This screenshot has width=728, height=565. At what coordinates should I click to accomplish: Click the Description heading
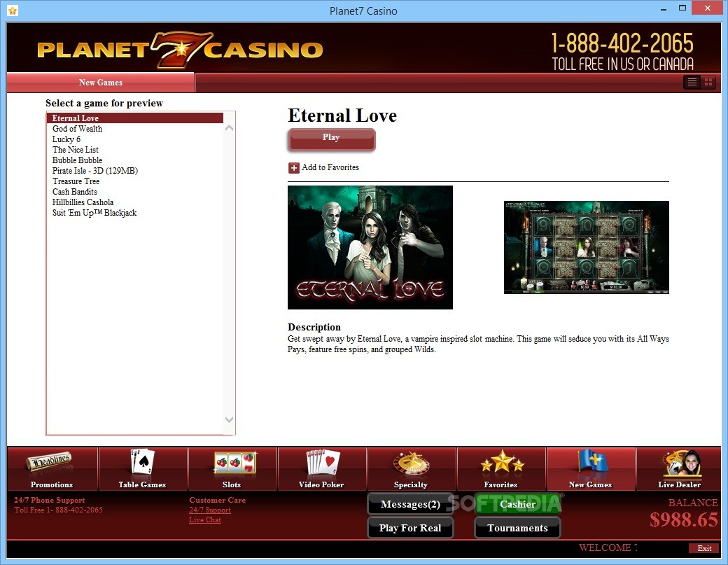314,327
